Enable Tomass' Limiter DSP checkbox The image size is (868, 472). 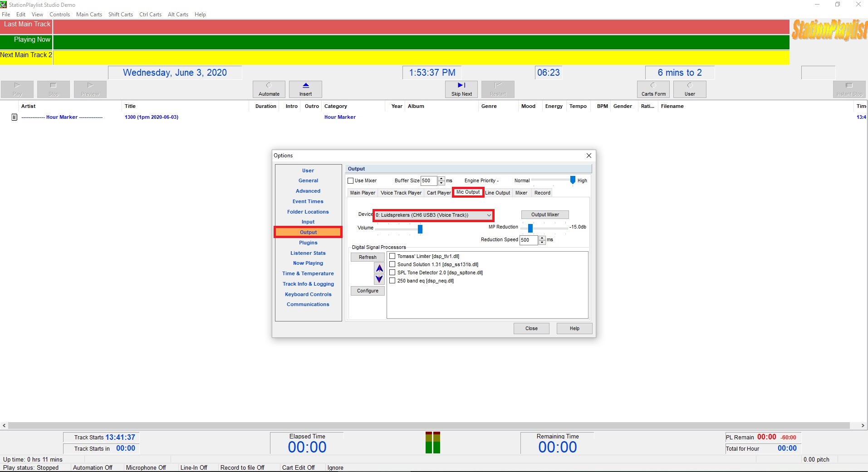392,256
